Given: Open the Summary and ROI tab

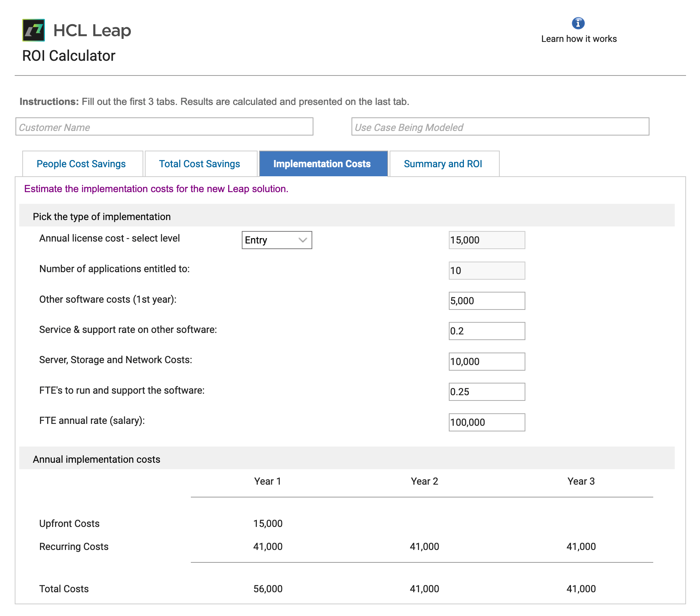Looking at the screenshot, I should point(444,164).
